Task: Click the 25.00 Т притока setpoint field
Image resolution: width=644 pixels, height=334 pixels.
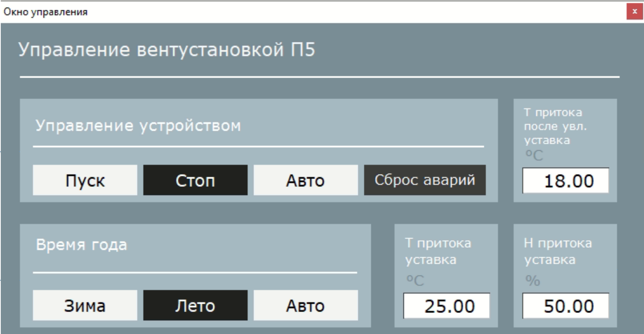Action: [447, 306]
